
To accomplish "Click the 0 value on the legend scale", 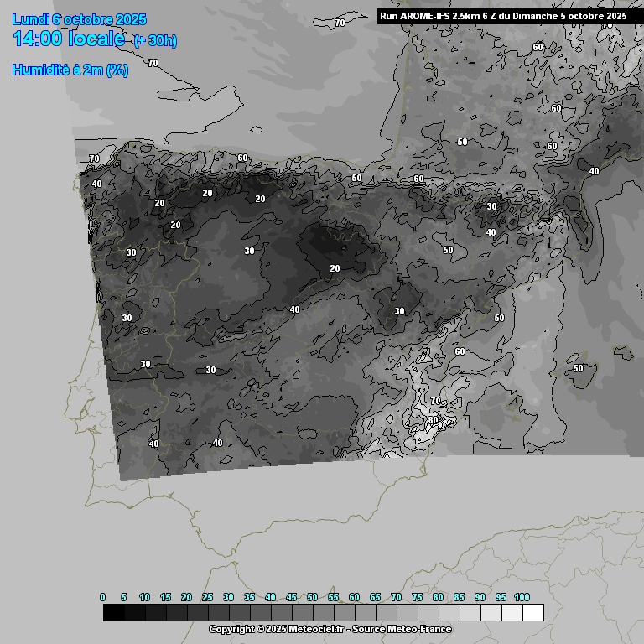I will point(103,597).
